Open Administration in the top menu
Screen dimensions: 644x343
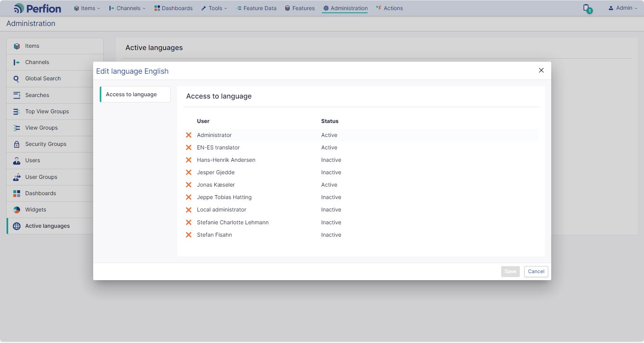coord(345,8)
